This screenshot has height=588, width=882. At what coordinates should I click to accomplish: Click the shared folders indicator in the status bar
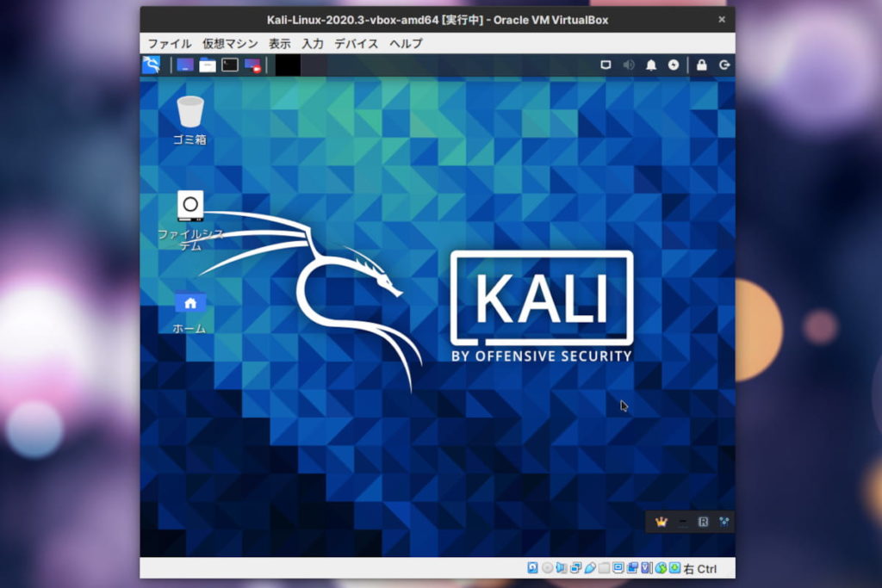603,568
